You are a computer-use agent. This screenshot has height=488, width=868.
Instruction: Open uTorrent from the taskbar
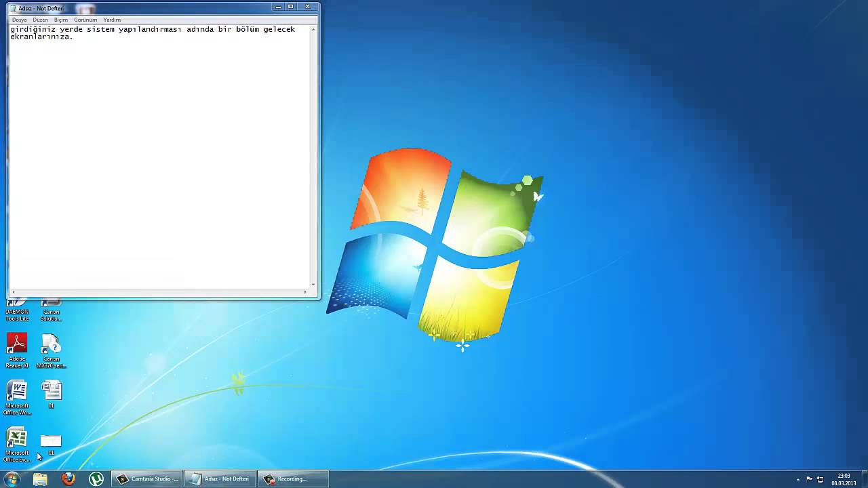coord(96,479)
